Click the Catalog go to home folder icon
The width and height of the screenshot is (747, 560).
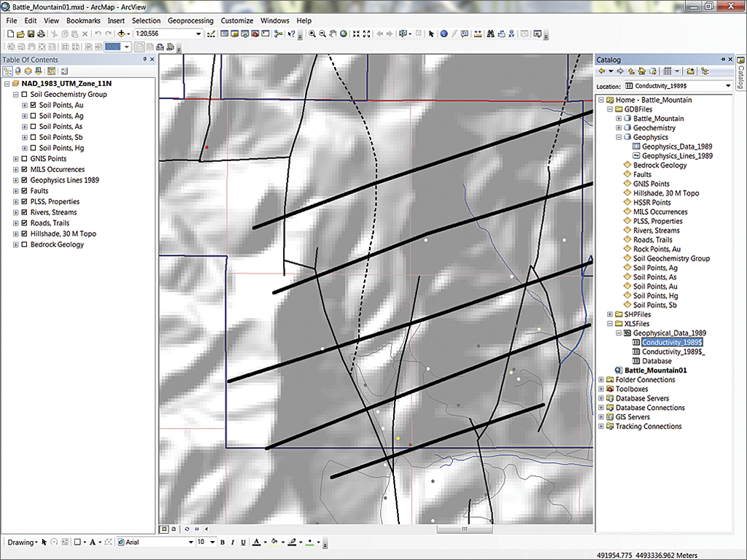[x=642, y=71]
